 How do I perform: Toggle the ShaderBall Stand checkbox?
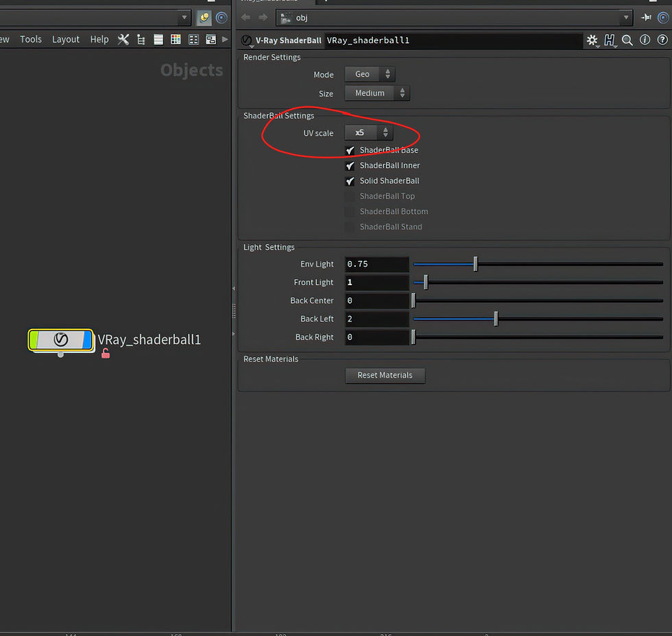pyautogui.click(x=350, y=227)
